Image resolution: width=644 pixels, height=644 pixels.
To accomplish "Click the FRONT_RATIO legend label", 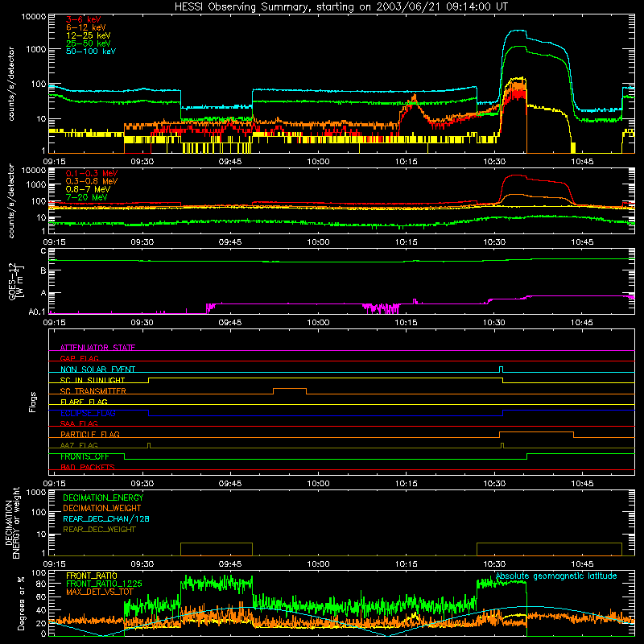I will [92, 576].
